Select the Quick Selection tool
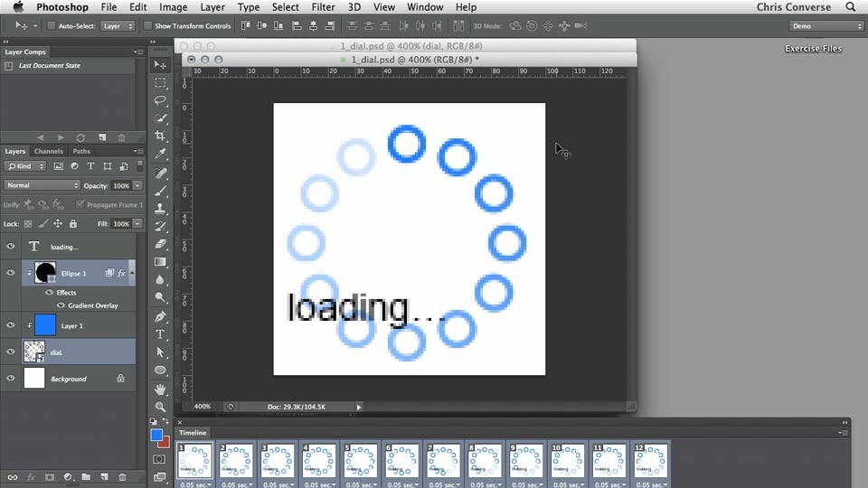Screen dimensions: 868x488 click(x=160, y=117)
